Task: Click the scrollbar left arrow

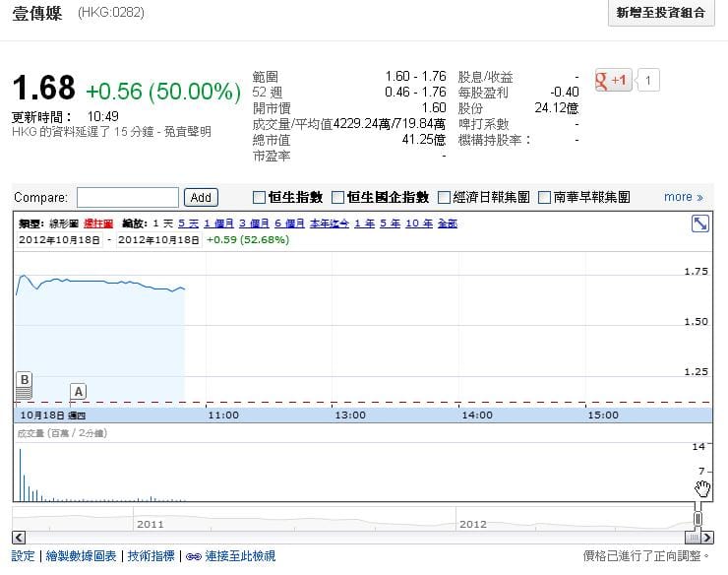Action: coord(19,538)
